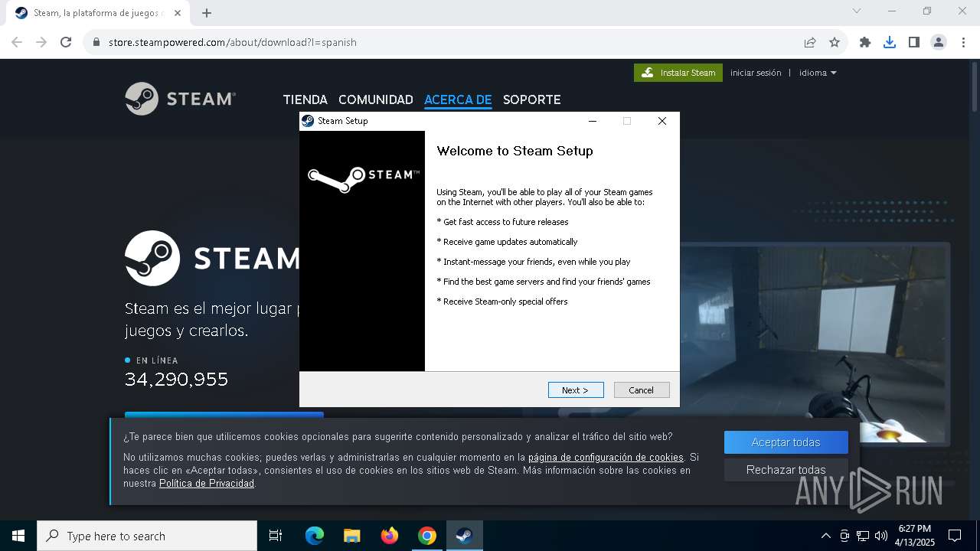Viewport: 980px width, 551px height.
Task: Open the notification center icon
Action: coord(955,536)
